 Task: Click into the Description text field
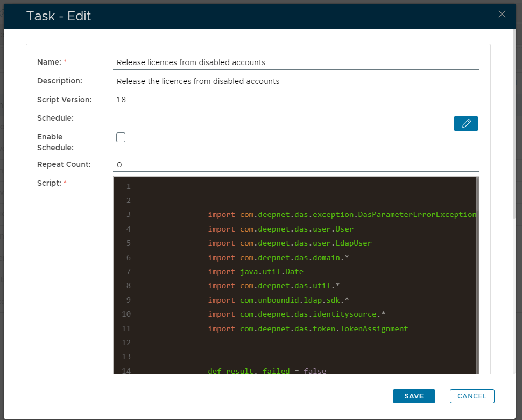296,81
